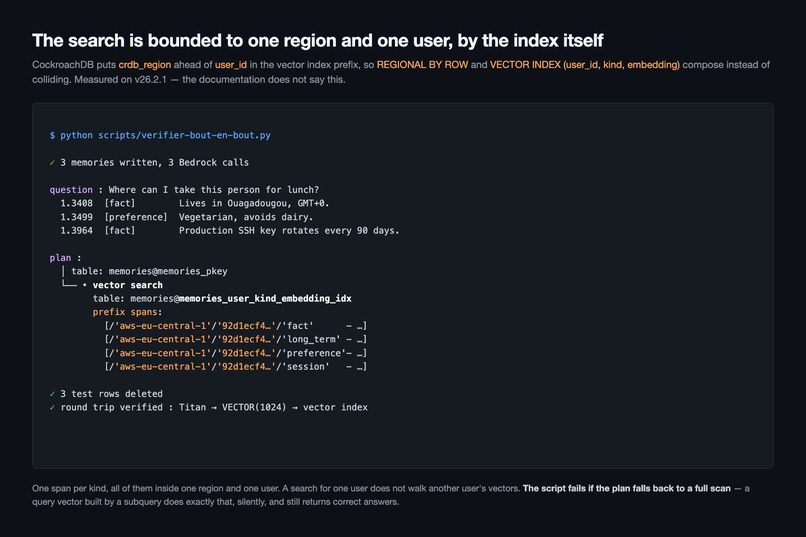Click the purple 'plan' label
Screen dimensions: 806x537
[x=60, y=258]
